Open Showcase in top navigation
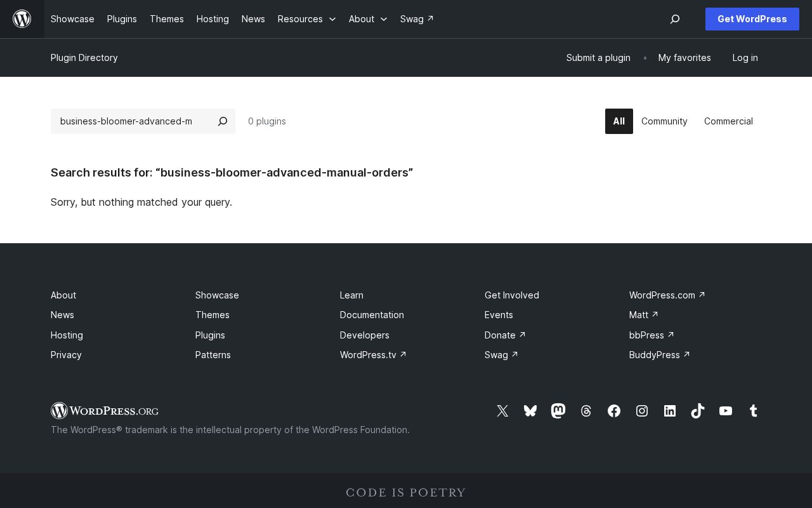Screen dimensions: 812x508 coord(72,19)
